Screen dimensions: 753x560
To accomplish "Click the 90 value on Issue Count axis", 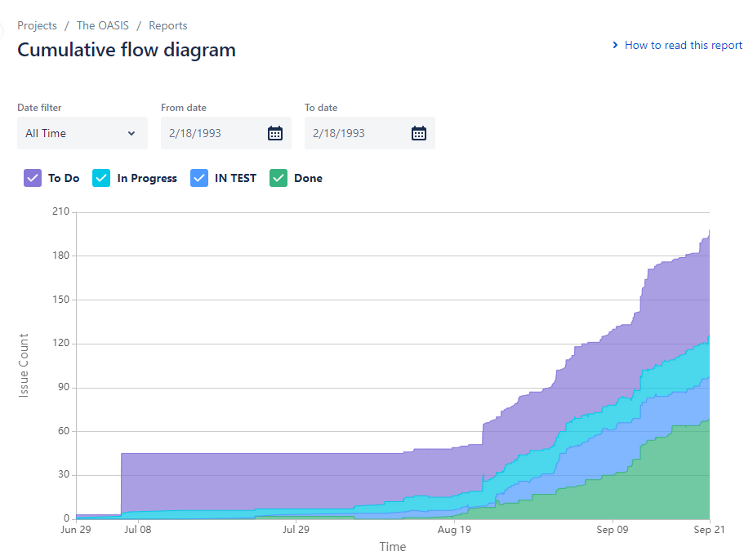I will 64,387.
